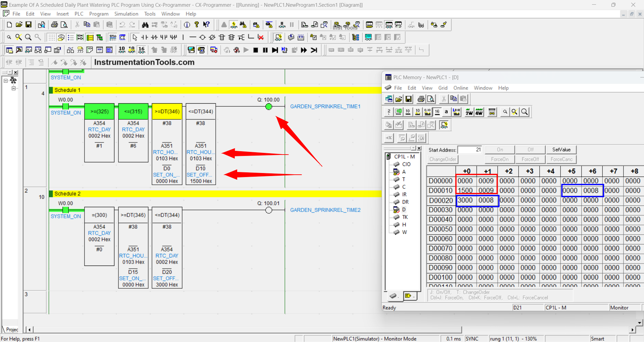The height and width of the screenshot is (342, 644).
Task: Copy cells in PLC Memory toolbar
Action: 453,99
